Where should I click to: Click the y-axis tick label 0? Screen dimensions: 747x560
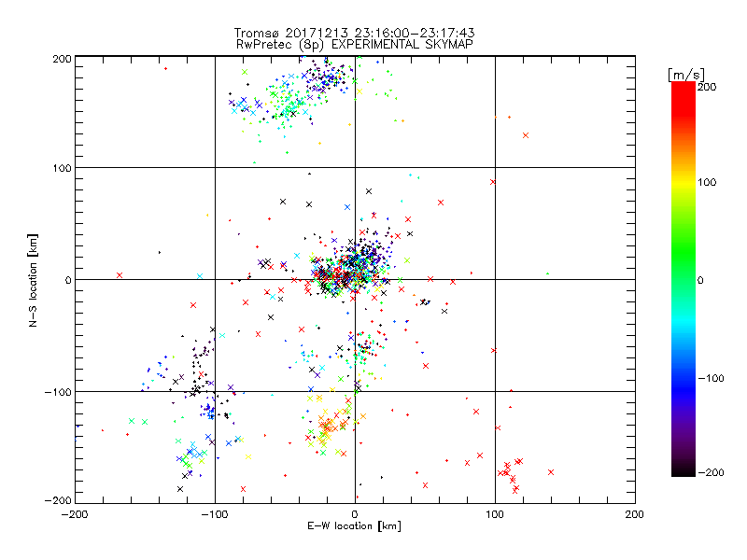click(x=68, y=281)
